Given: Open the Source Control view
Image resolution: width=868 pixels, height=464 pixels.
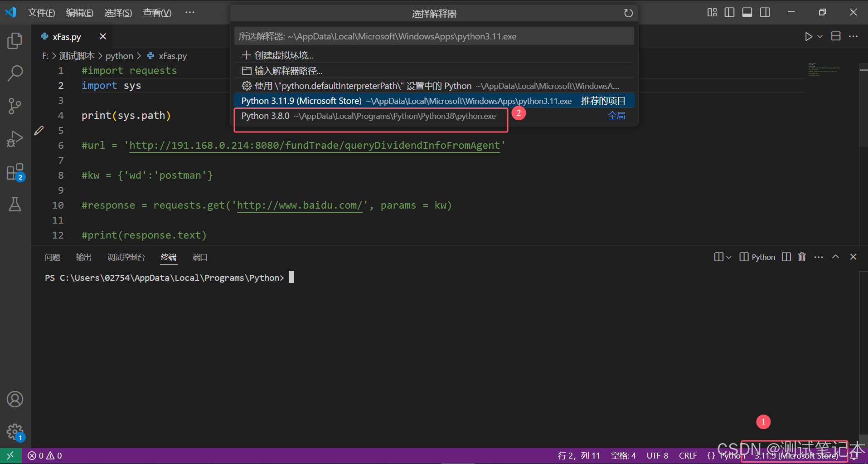Looking at the screenshot, I should pos(15,106).
